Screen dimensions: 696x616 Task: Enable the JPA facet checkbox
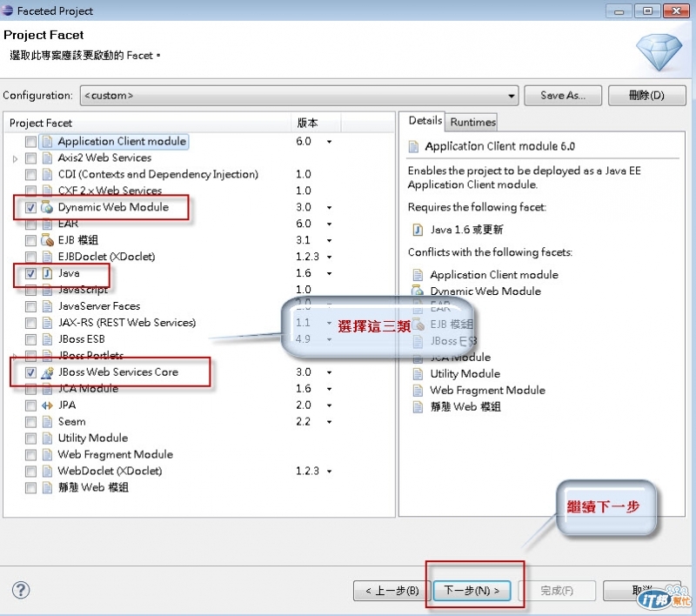point(30,405)
